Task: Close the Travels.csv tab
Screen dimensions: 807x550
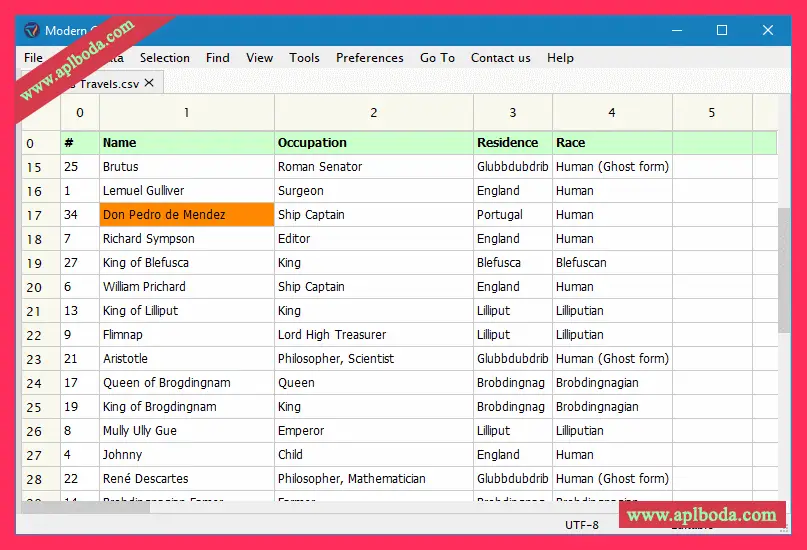Action: 149,83
